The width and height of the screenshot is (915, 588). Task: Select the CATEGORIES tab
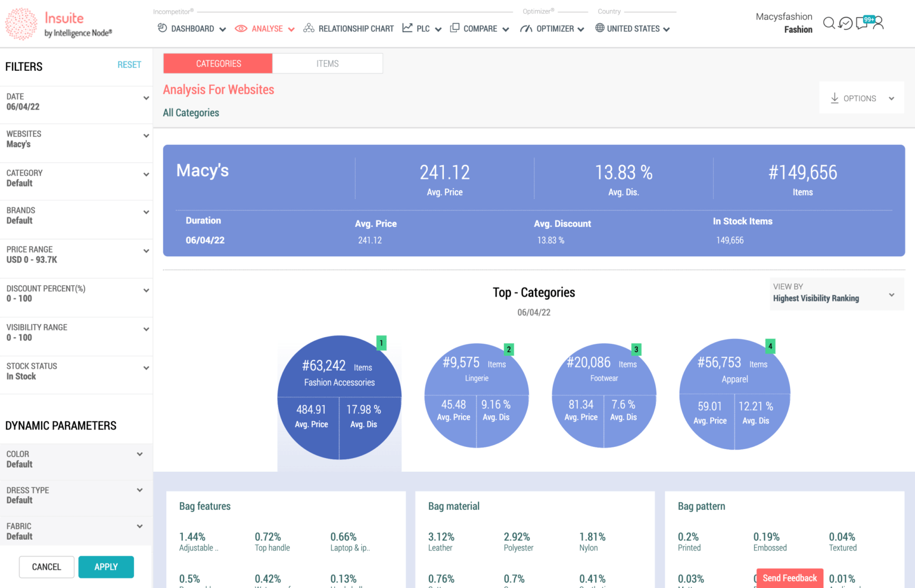pyautogui.click(x=217, y=63)
